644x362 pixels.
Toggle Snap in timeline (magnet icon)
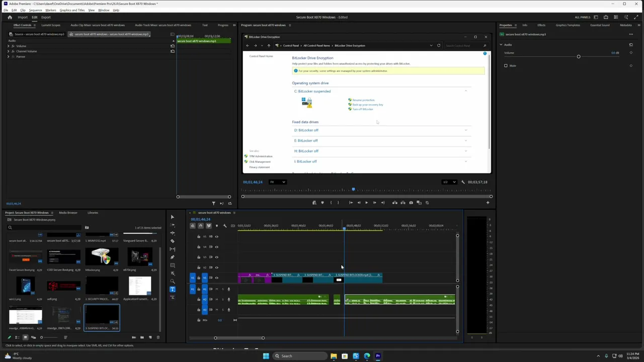(x=201, y=226)
